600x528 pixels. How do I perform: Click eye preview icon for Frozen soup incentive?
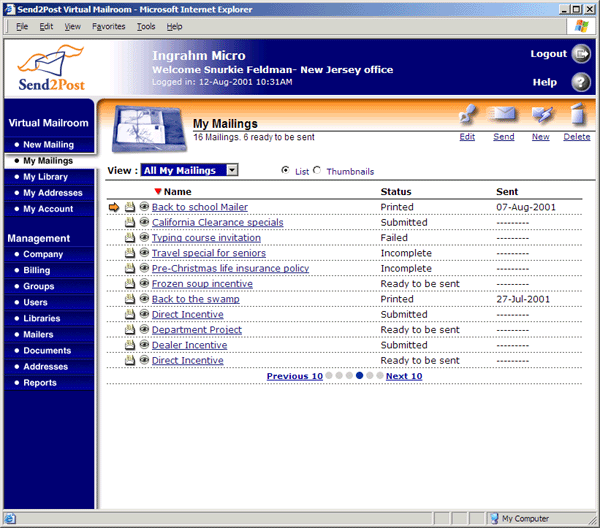pyautogui.click(x=144, y=283)
